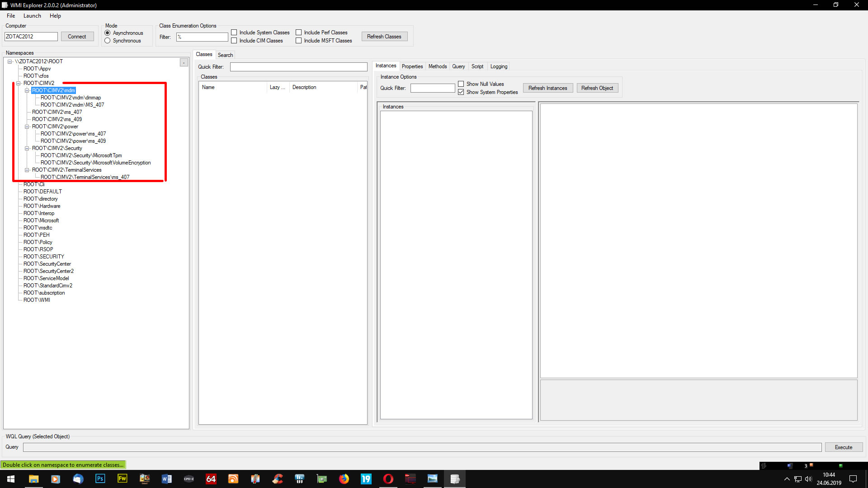Viewport: 868px width, 488px height.
Task: Open Microsoft Word from taskbar
Action: pos(166,479)
